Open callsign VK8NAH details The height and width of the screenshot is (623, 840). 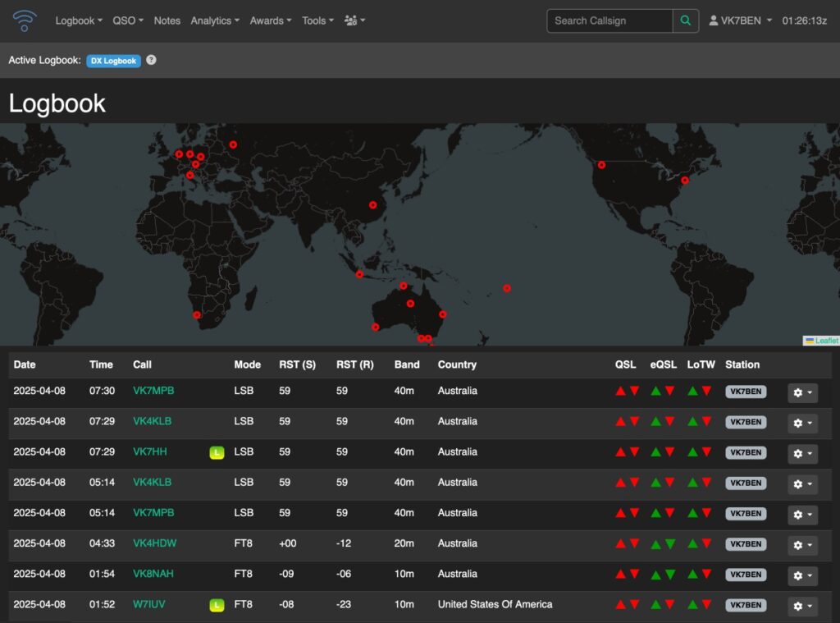[153, 575]
